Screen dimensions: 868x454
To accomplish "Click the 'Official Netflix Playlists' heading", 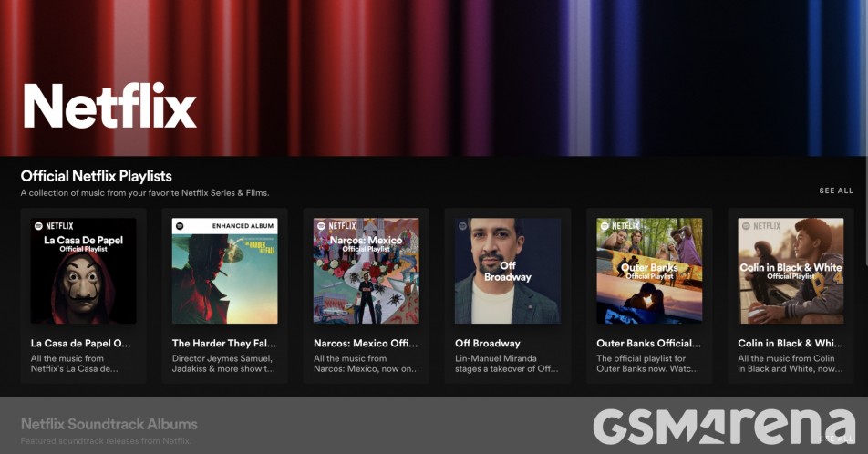I will (x=97, y=176).
